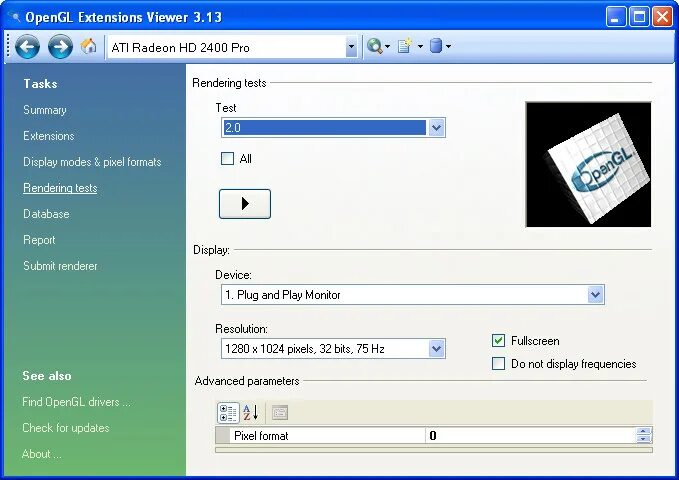Click the OpenGL cube preview image
The height and width of the screenshot is (480, 679).
588,164
